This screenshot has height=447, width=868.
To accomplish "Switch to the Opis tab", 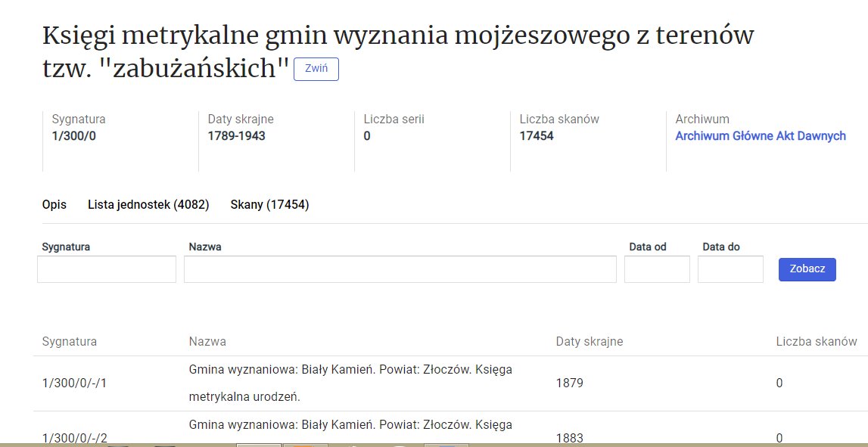I will (54, 204).
